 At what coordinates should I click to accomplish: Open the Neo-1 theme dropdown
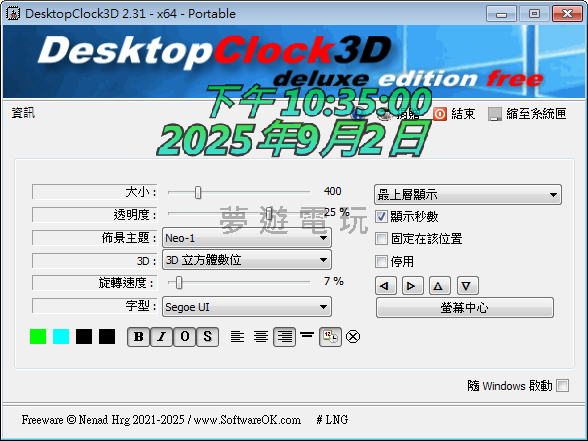coord(247,238)
